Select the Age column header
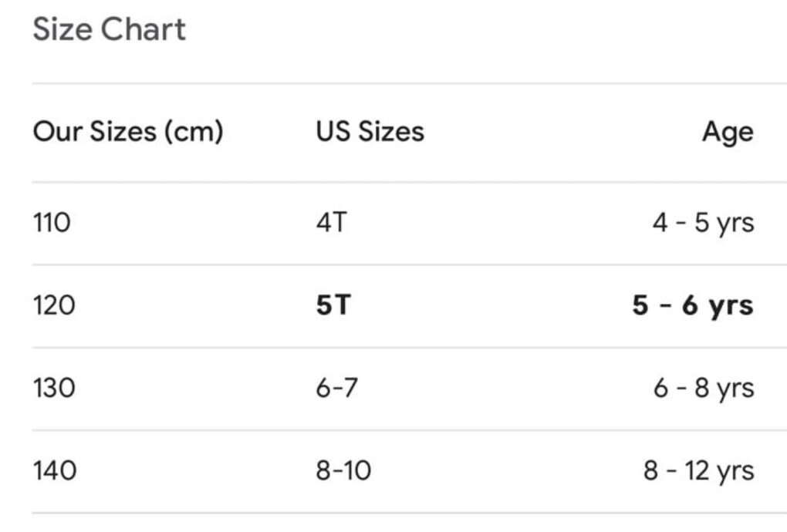 [x=727, y=132]
